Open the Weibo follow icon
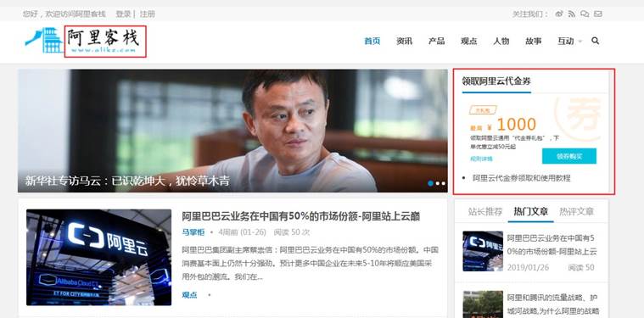 click(559, 14)
